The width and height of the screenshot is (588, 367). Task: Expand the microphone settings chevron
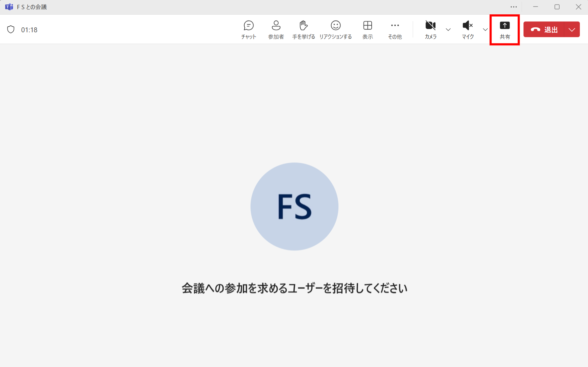pos(485,30)
